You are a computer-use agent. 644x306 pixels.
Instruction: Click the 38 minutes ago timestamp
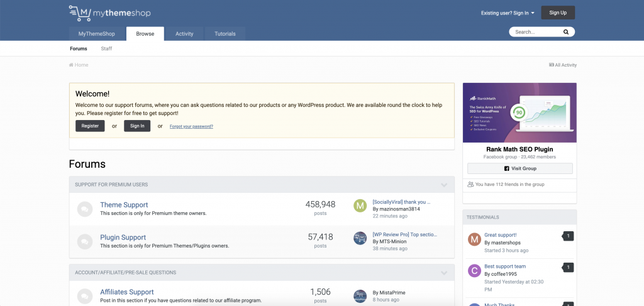click(390, 249)
